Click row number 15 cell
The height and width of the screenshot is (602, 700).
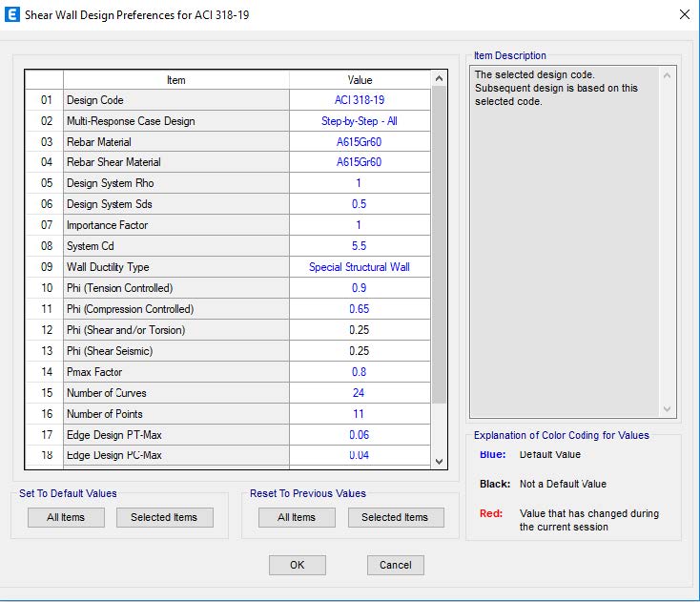(x=45, y=393)
